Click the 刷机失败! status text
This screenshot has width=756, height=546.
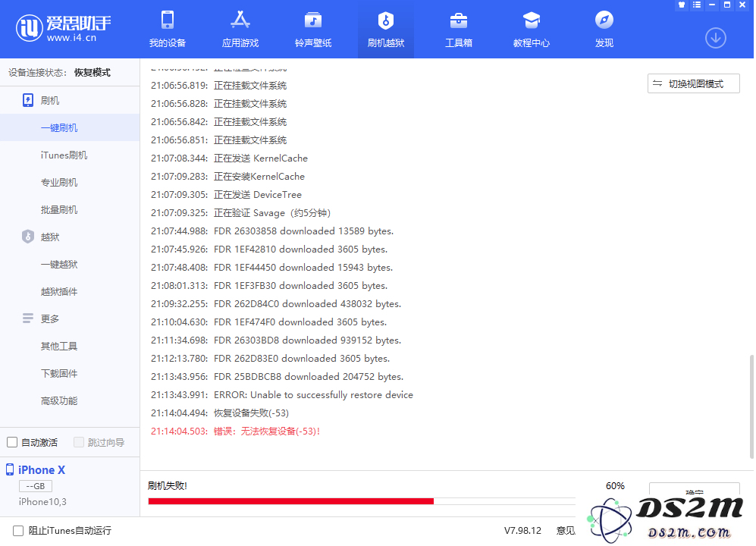coord(168,485)
